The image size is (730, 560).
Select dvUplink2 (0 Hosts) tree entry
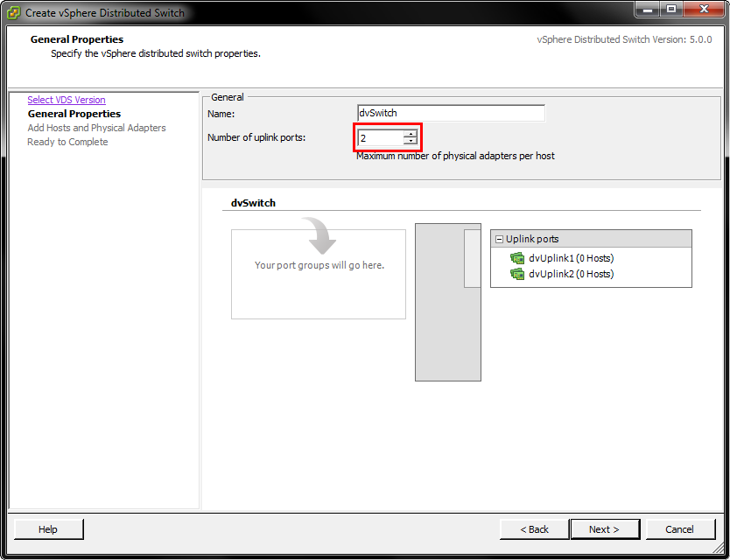pyautogui.click(x=571, y=274)
